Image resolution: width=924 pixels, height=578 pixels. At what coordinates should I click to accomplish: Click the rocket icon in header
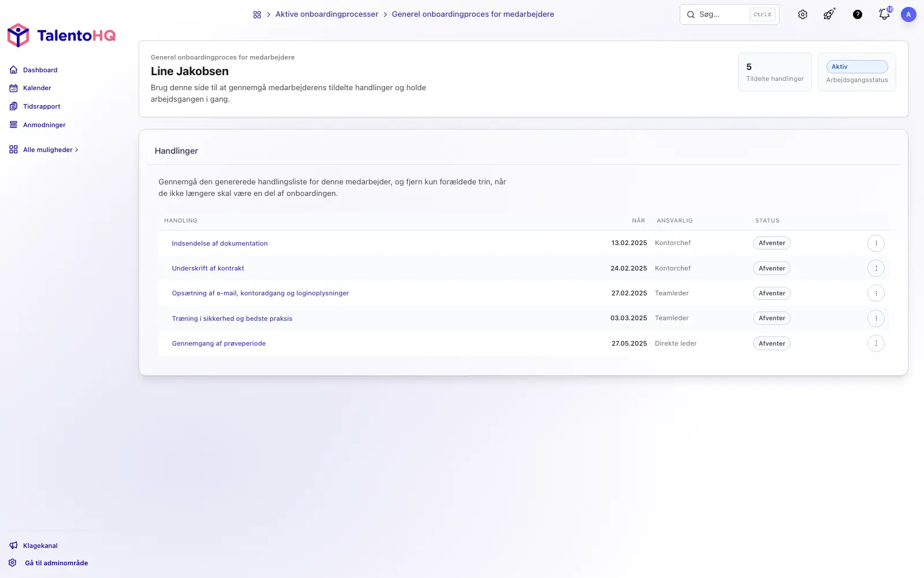coord(829,14)
